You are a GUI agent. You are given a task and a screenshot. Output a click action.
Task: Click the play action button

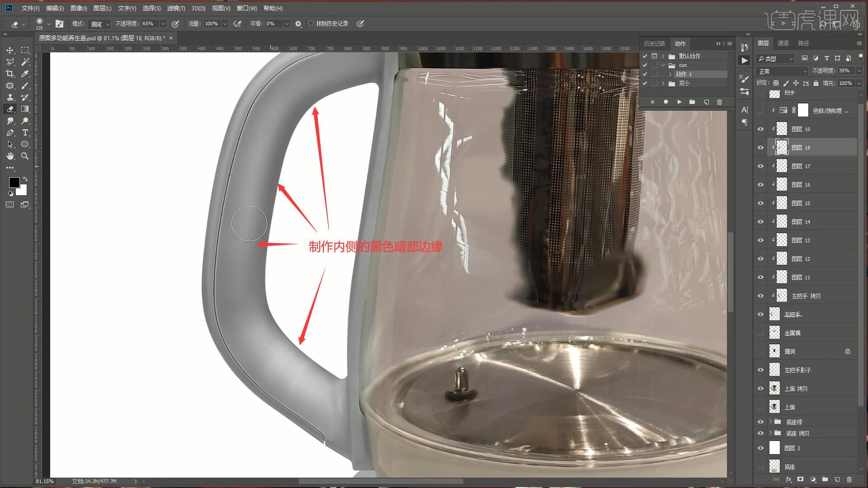pyautogui.click(x=679, y=102)
